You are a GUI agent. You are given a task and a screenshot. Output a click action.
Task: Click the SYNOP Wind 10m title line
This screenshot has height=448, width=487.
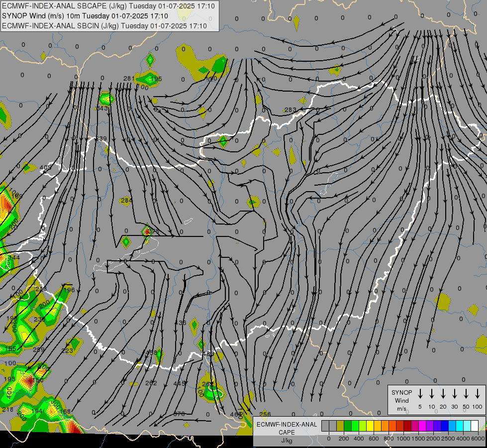[x=85, y=16]
